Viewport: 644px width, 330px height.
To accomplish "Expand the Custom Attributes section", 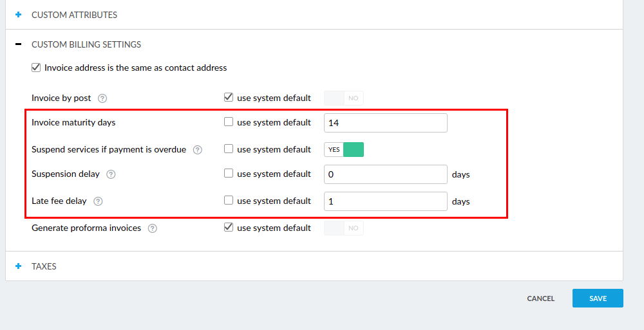I will (19, 15).
